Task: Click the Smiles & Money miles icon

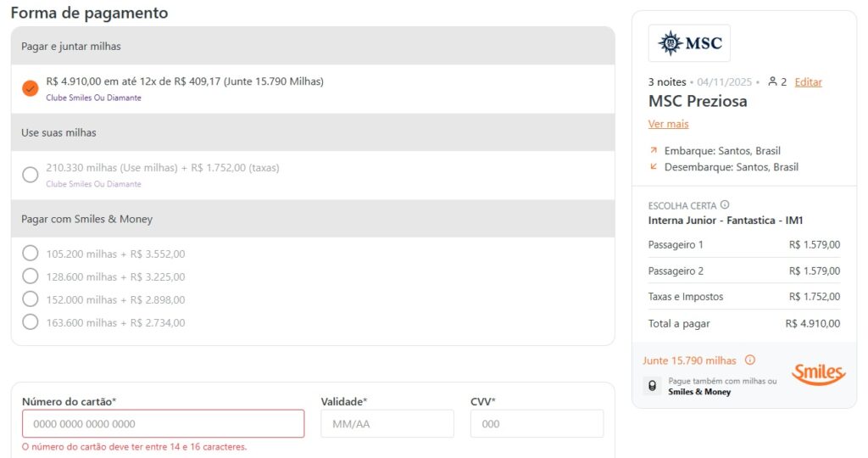Action: [x=651, y=386]
